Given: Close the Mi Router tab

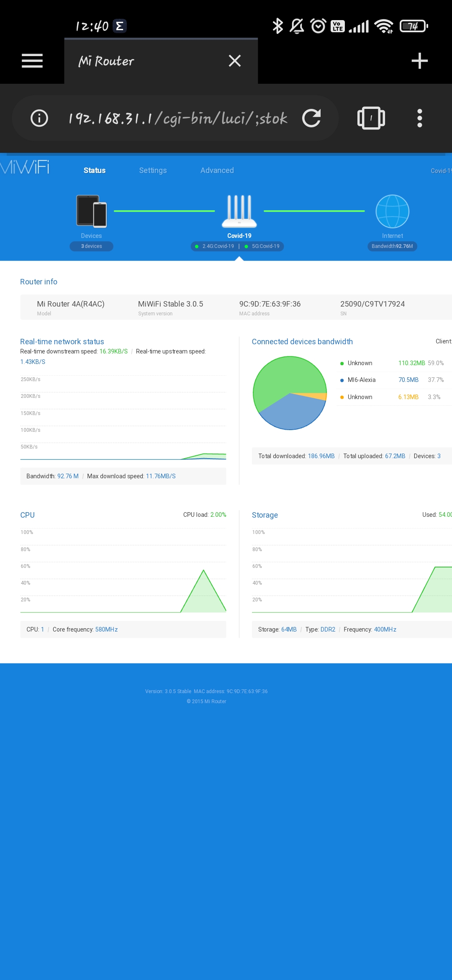Looking at the screenshot, I should 235,61.
